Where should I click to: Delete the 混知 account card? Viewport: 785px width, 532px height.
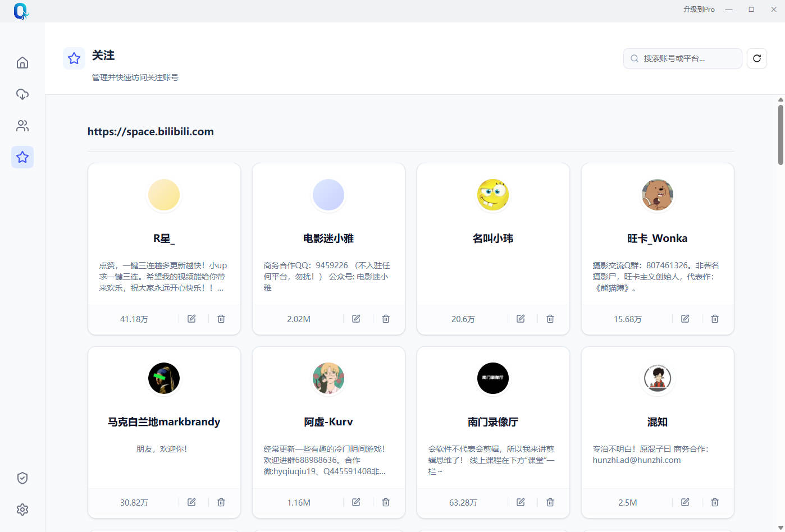tap(715, 502)
